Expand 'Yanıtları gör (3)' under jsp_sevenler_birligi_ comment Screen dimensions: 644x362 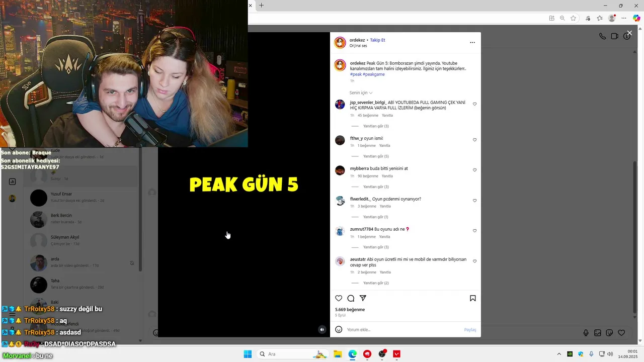click(376, 126)
